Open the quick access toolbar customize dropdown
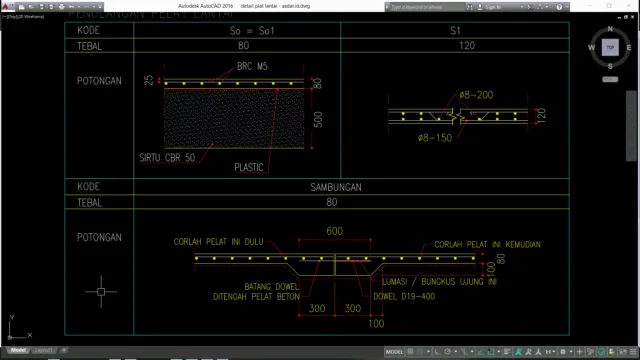 (100, 7)
